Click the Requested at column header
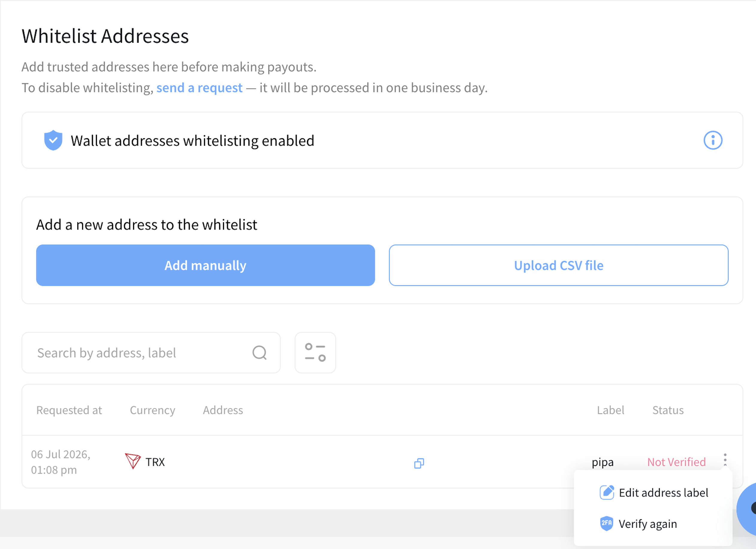 (69, 410)
